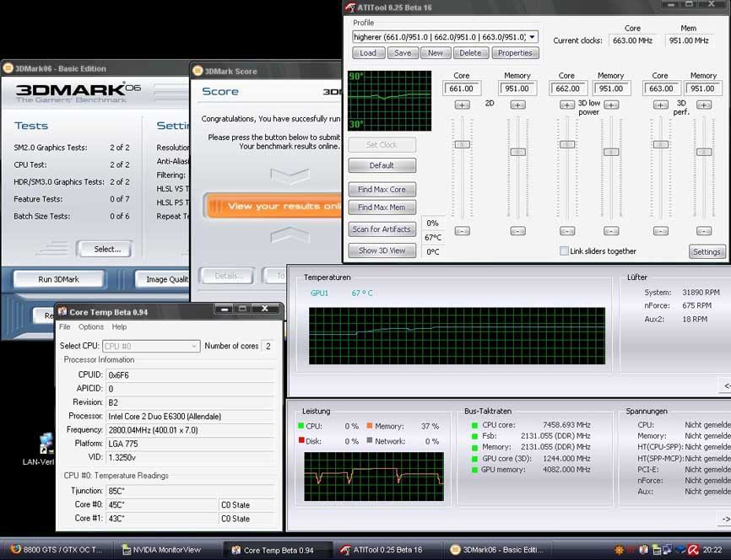The width and height of the screenshot is (731, 560).
Task: Enable the Link sliders together checkbox
Action: pos(564,250)
